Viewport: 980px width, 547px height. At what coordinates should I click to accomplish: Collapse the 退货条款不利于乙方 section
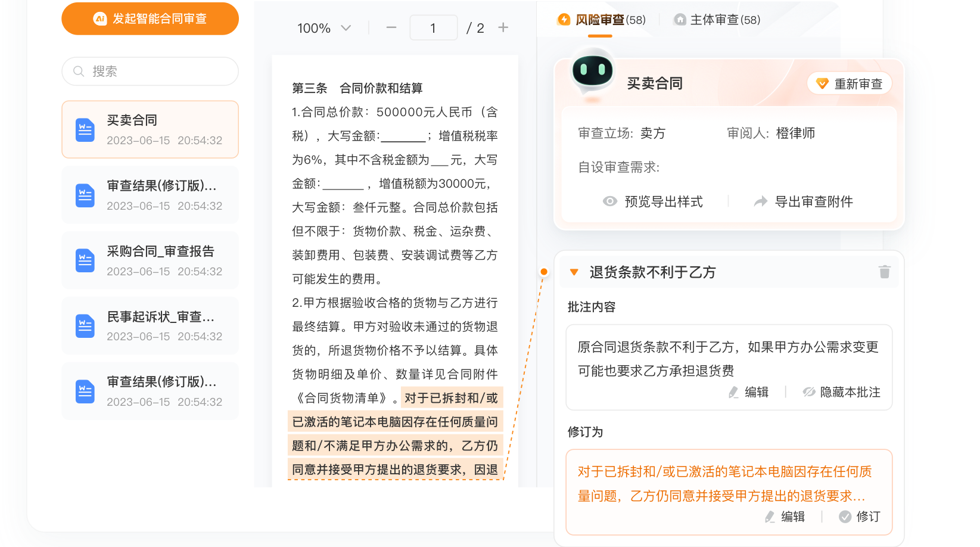coord(574,272)
